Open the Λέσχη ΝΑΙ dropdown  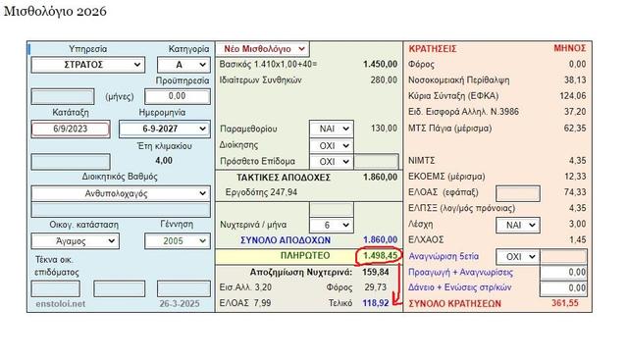(x=517, y=225)
